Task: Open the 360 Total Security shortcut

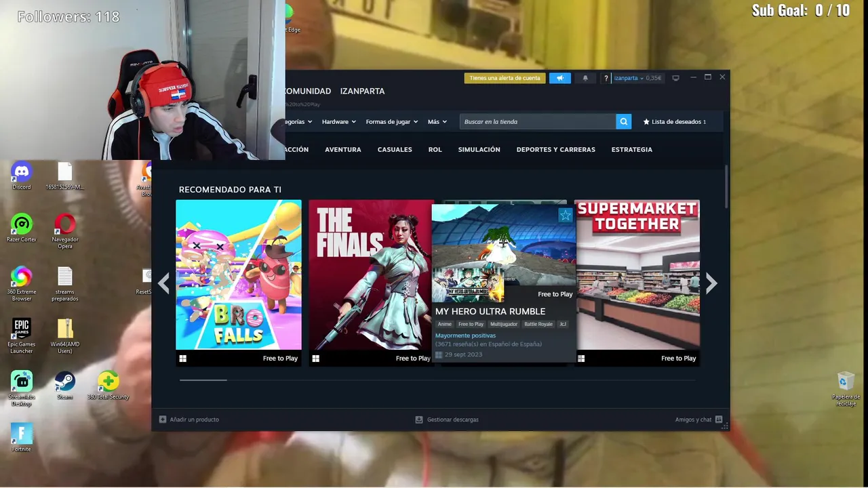Action: (x=108, y=385)
